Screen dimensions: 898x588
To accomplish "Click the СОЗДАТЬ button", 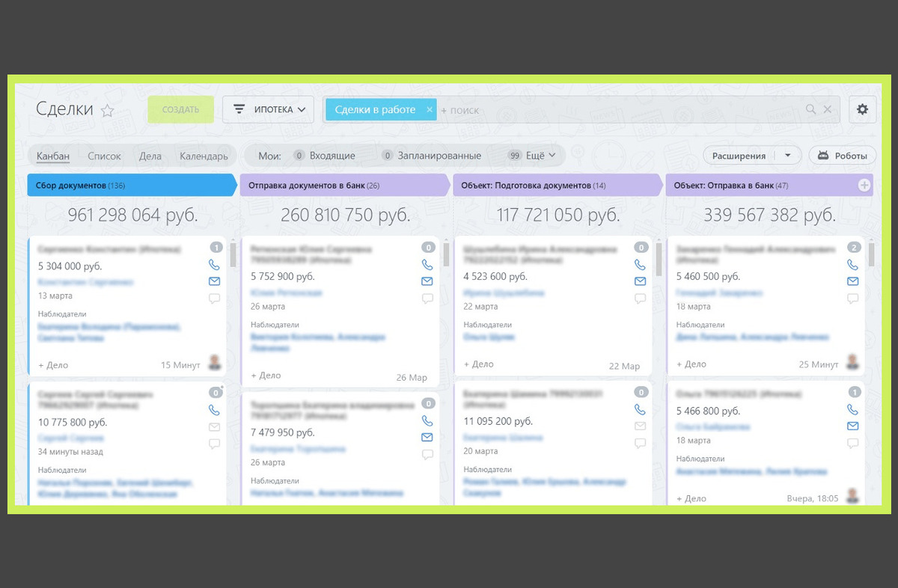I will coord(180,109).
